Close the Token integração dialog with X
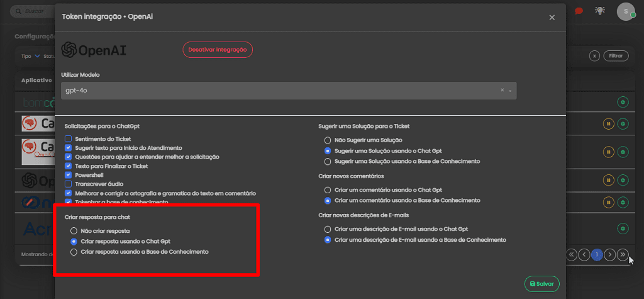This screenshot has width=644, height=299. point(552,17)
